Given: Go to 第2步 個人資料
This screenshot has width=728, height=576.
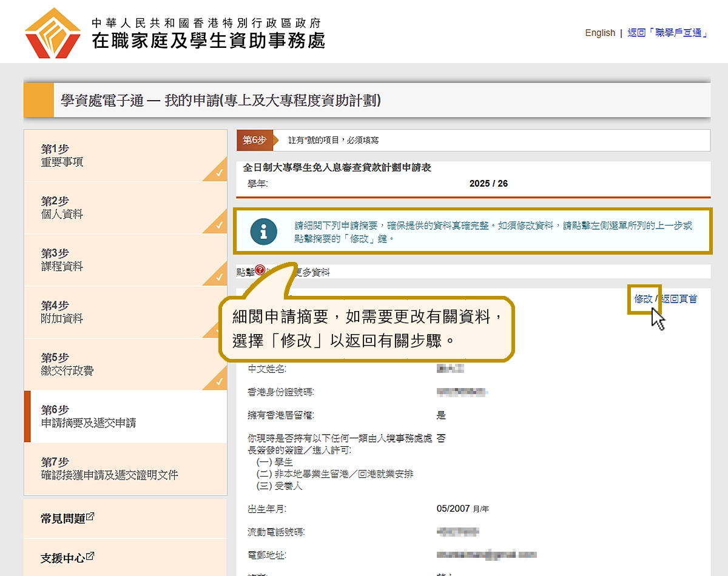Looking at the screenshot, I should click(62, 208).
